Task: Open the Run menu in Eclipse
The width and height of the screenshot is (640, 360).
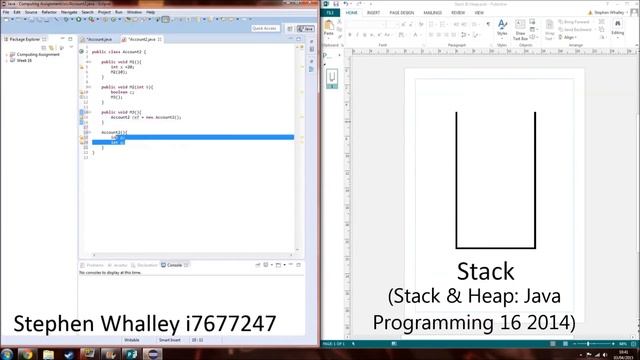Action: click(118, 12)
